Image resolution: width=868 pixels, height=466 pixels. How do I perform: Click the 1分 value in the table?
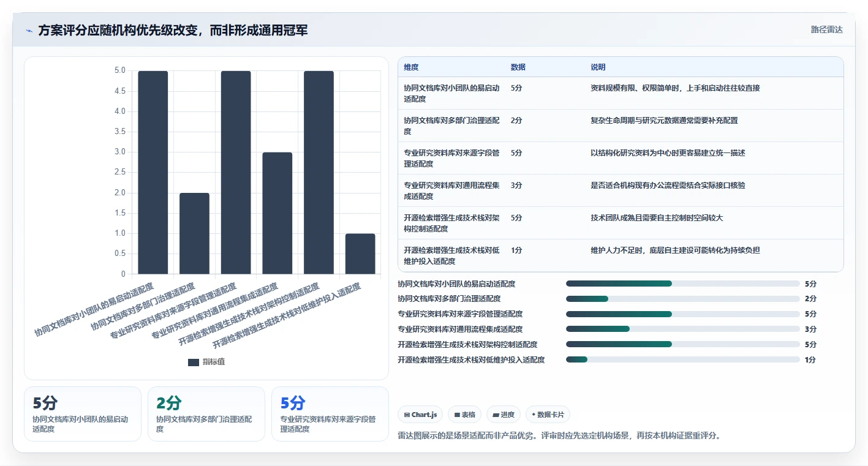point(516,250)
